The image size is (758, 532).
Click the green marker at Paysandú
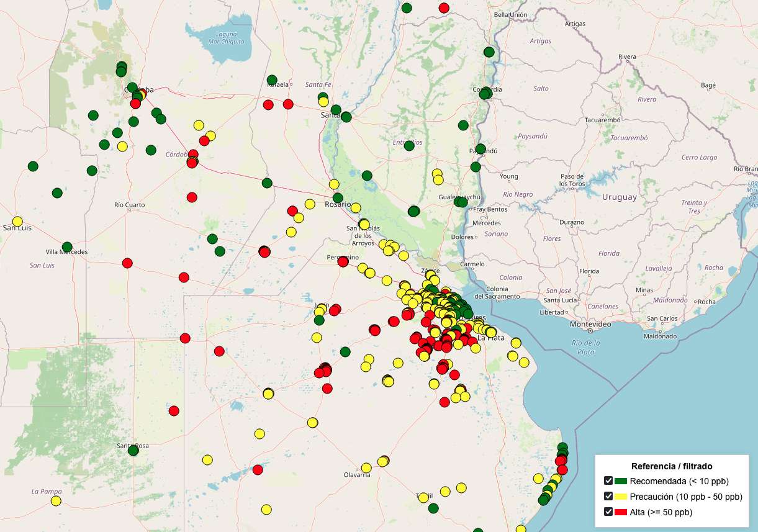(481, 149)
